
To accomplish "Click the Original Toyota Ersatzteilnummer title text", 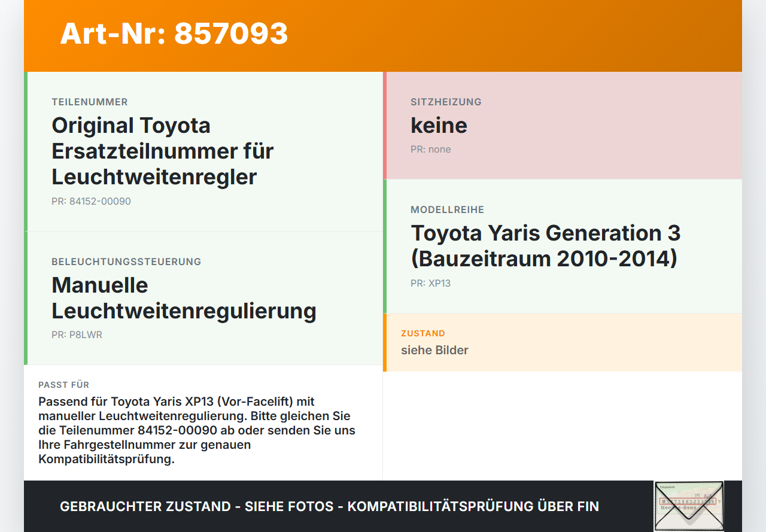I will [163, 151].
